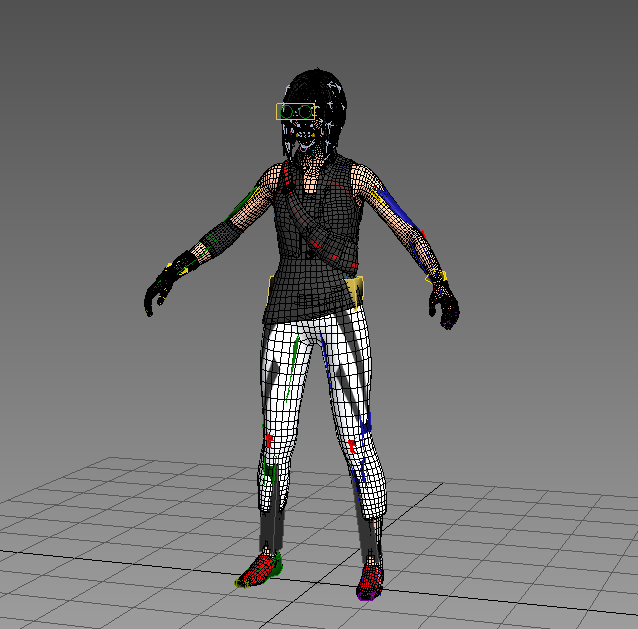Image resolution: width=638 pixels, height=629 pixels.
Task: Select the red shoe with the purple toe
Action: 370,581
